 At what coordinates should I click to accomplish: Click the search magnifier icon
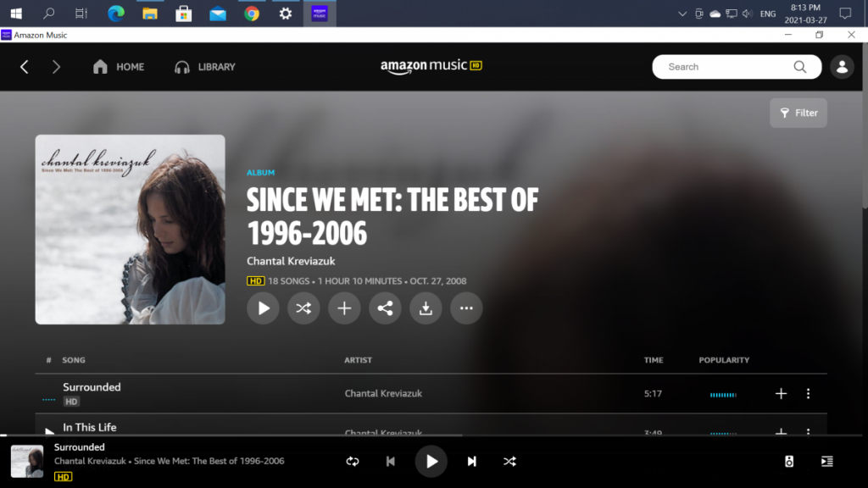800,67
